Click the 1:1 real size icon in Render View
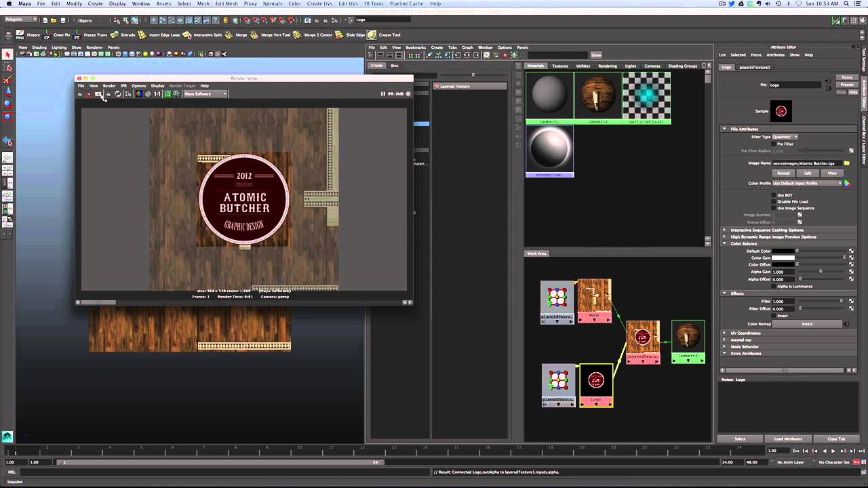The width and height of the screenshot is (868, 488). (x=157, y=94)
